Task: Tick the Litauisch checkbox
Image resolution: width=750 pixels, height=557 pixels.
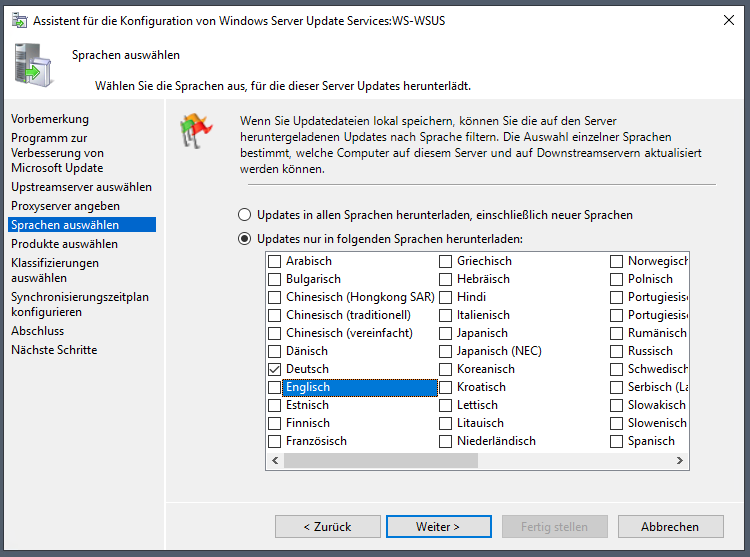Action: [445, 423]
